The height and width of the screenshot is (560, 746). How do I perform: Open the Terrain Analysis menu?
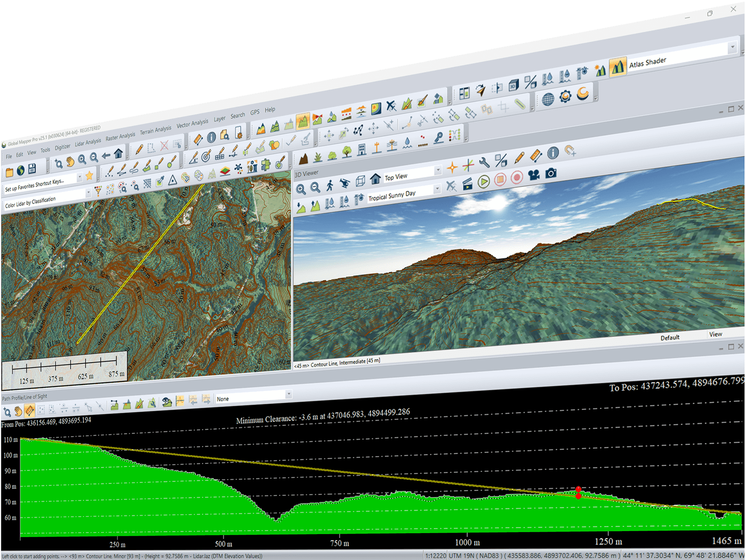point(155,130)
